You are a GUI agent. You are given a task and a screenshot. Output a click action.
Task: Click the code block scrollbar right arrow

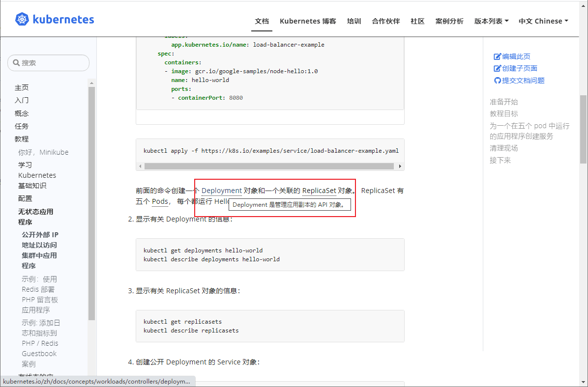tap(400, 166)
